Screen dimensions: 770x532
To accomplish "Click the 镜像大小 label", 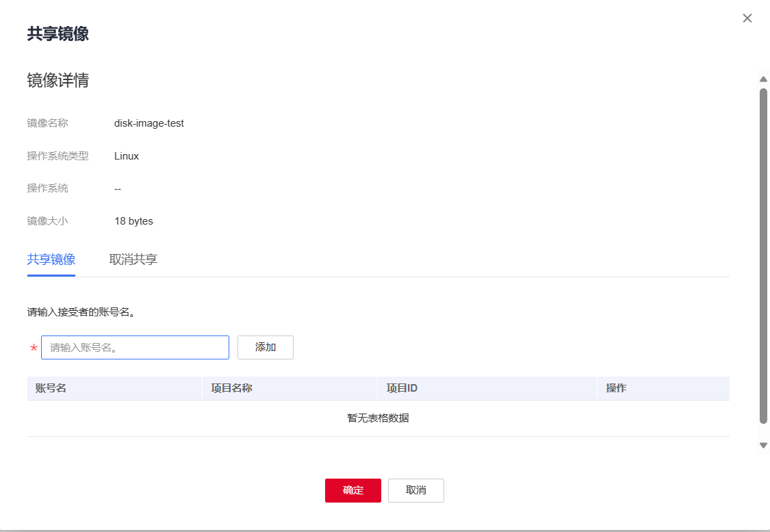I will coord(48,221).
